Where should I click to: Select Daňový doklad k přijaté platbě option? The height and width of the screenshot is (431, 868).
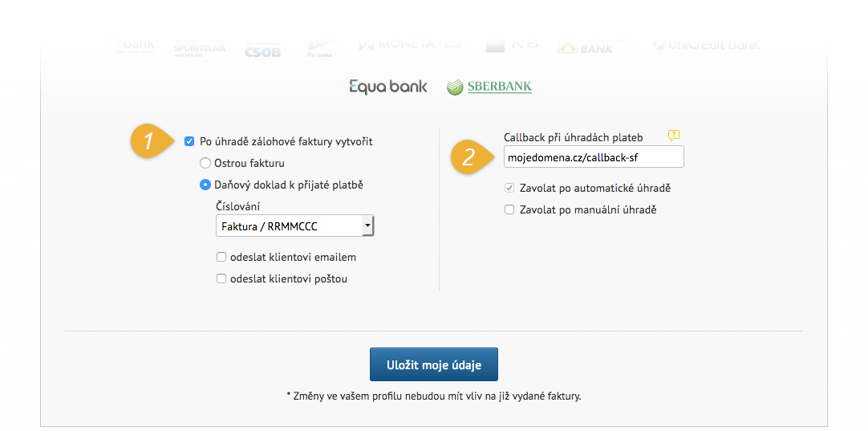pyautogui.click(x=205, y=185)
